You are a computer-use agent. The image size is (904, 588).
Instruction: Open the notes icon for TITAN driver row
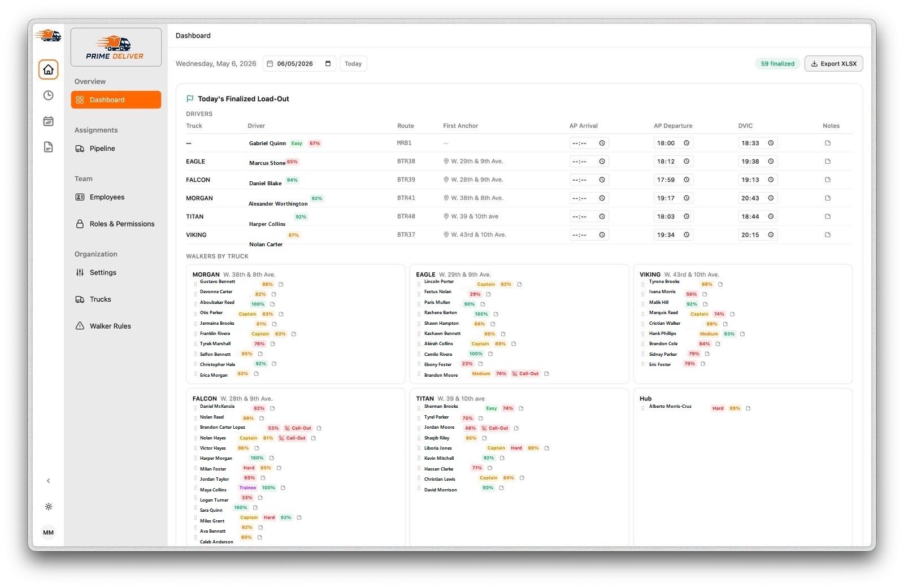pos(828,216)
